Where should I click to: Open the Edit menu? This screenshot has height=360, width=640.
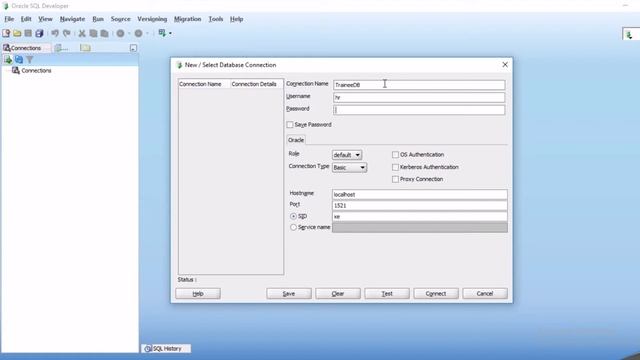(x=26, y=19)
